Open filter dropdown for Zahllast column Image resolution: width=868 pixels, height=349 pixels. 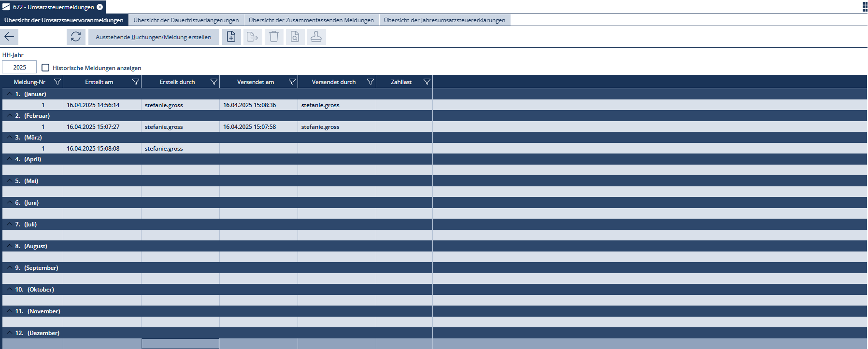[427, 82]
